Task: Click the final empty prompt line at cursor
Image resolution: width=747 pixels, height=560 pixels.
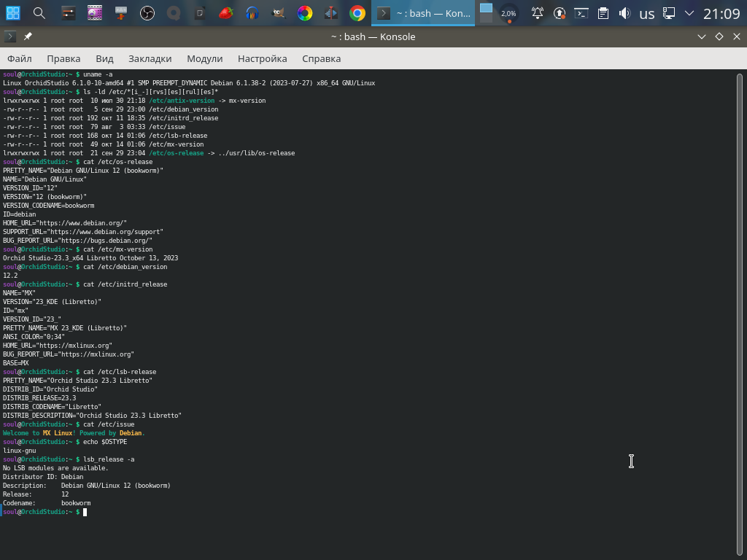Action: 45,512
